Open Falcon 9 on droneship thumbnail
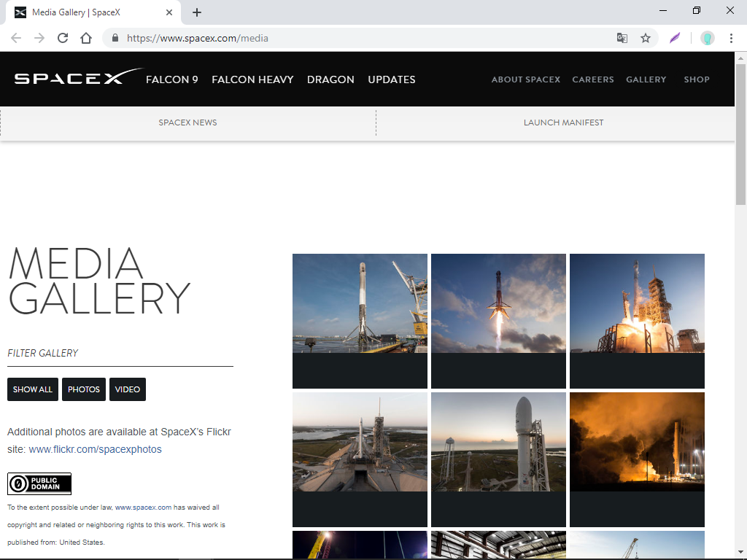This screenshot has width=747, height=560. (360, 321)
